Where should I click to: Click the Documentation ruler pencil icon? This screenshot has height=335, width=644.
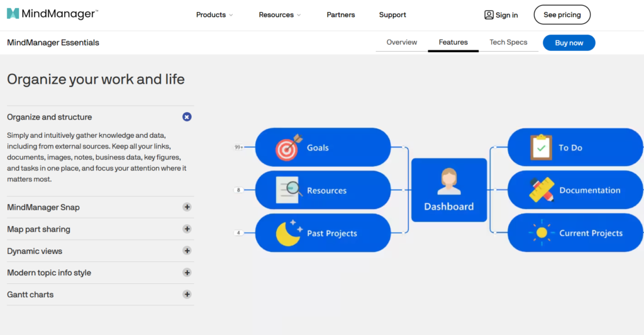click(x=541, y=190)
